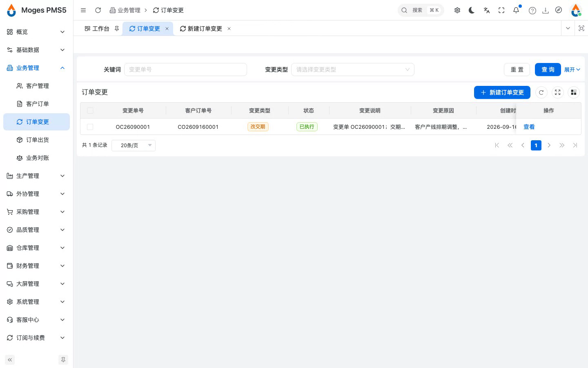Viewport: 588px width, 368px height.
Task: Open the compass guide icon
Action: (559, 10)
